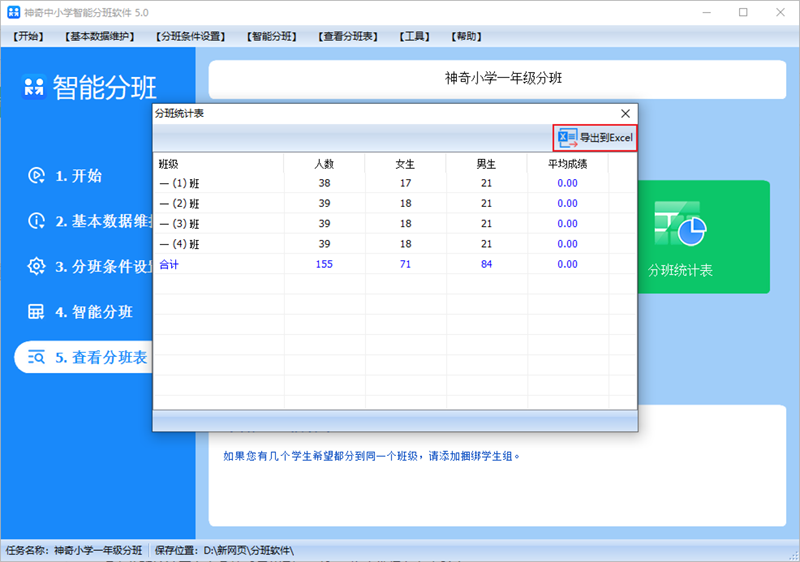
Task: Open the 【分班条件设置】 menu
Action: [x=190, y=37]
